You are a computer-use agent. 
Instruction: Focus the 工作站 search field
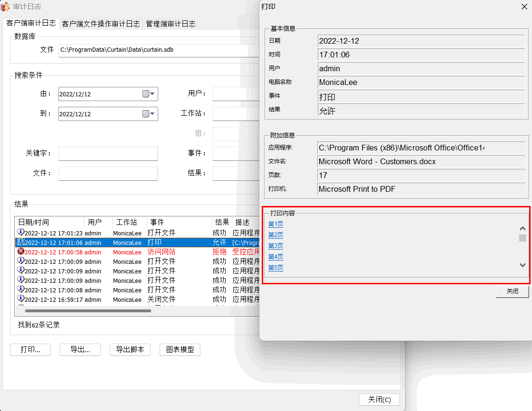pos(236,113)
